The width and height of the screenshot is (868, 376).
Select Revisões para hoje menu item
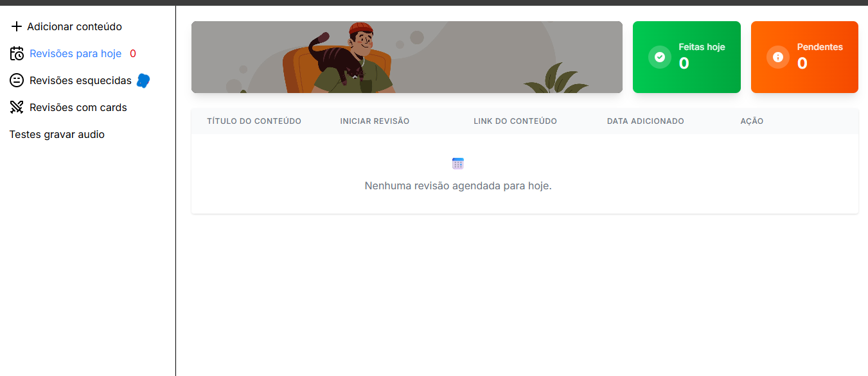pyautogui.click(x=75, y=53)
